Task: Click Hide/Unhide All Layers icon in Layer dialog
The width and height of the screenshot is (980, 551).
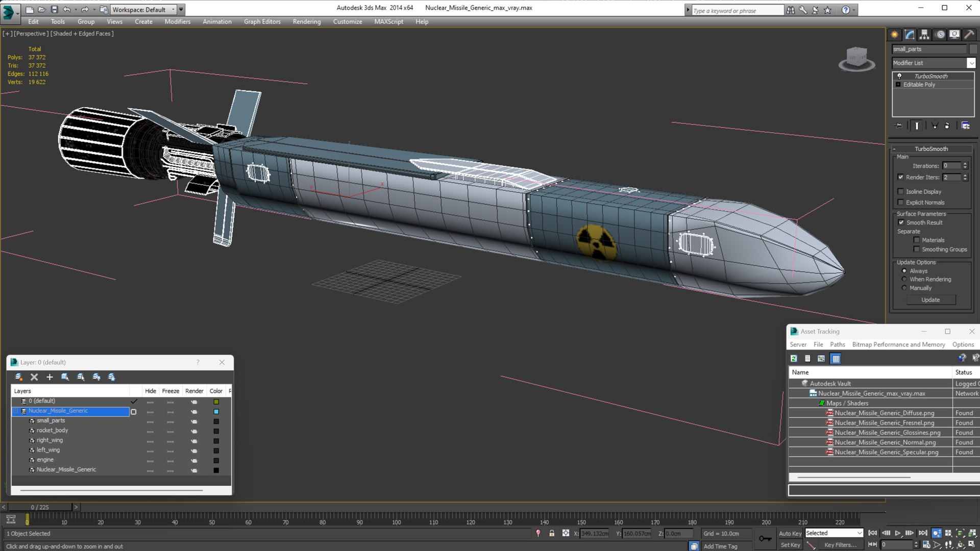Action: (96, 377)
